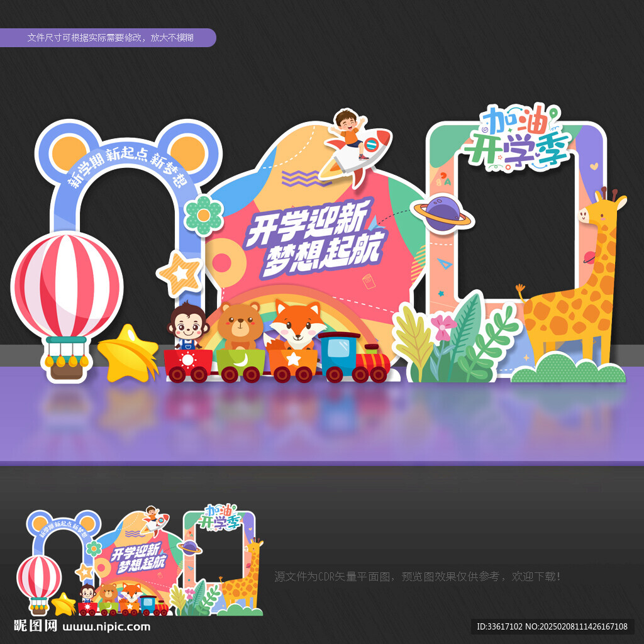Click the small preview thumbnail of the design
Viewport: 644px width, 644px height.
(140, 560)
